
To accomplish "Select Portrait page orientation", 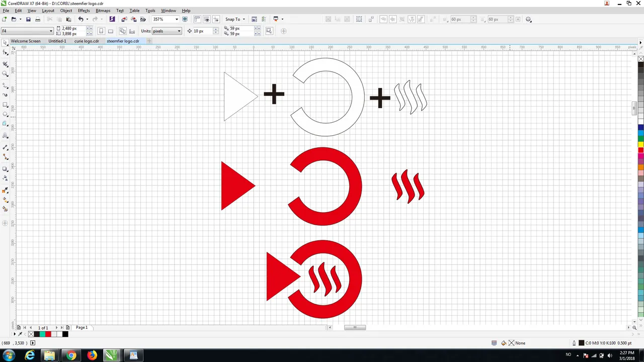I will click(101, 31).
